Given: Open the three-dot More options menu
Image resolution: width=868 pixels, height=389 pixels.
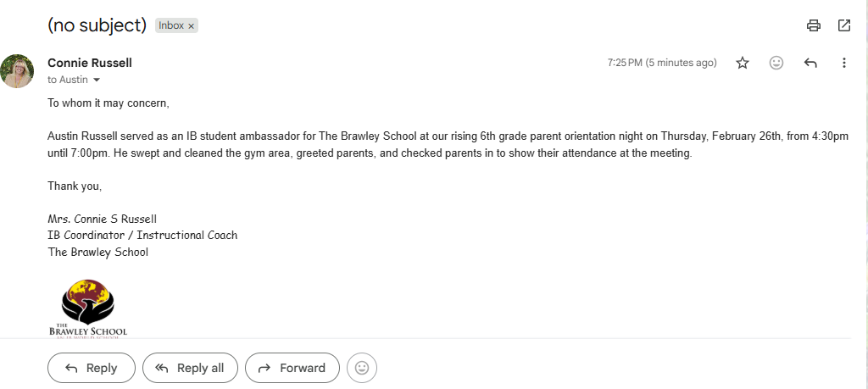Looking at the screenshot, I should (843, 63).
